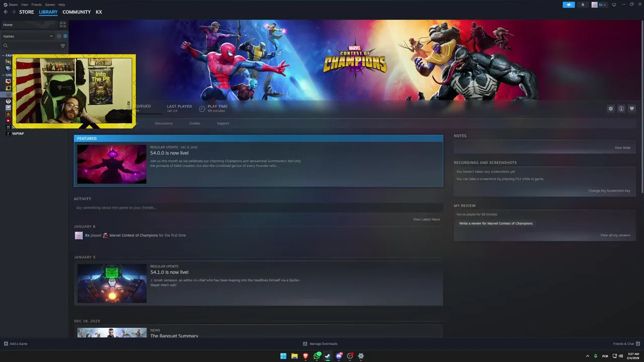Screen dimensions: 644x362
Task: Open Manage Downloads
Action: [x=320, y=344]
